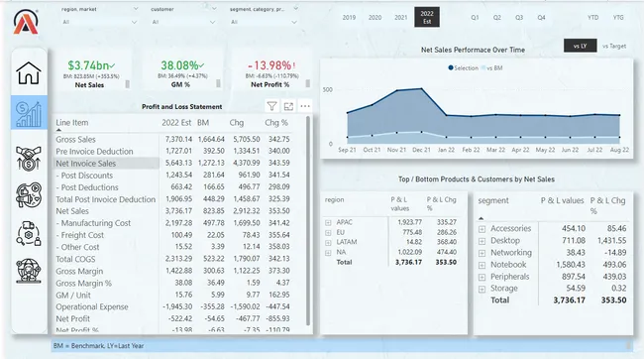Open the Home page icon in sidebar
The image size is (644, 359).
[29, 73]
